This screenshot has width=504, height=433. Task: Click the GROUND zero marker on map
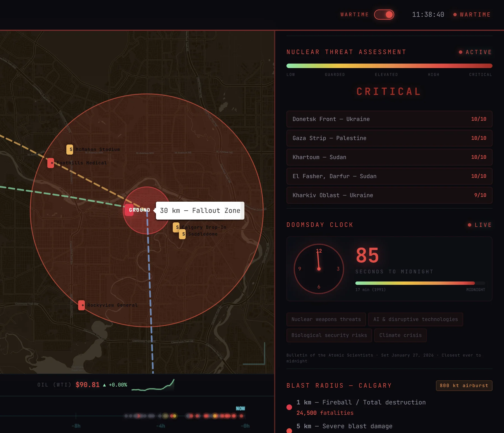click(129, 210)
